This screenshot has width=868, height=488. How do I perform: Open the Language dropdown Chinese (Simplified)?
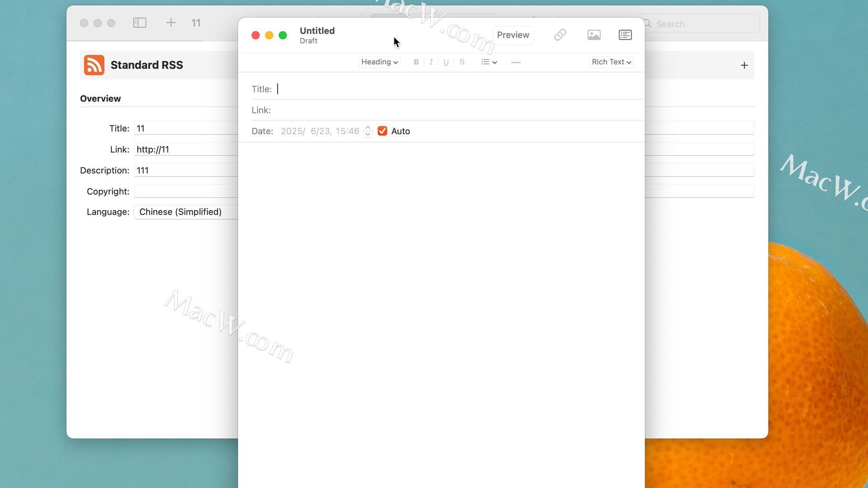pyautogui.click(x=186, y=212)
